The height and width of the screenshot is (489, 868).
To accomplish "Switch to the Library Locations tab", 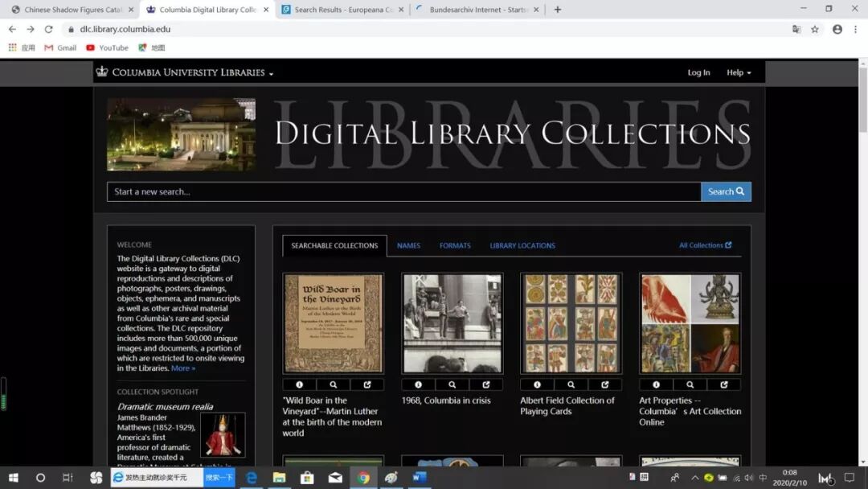I will pos(522,245).
